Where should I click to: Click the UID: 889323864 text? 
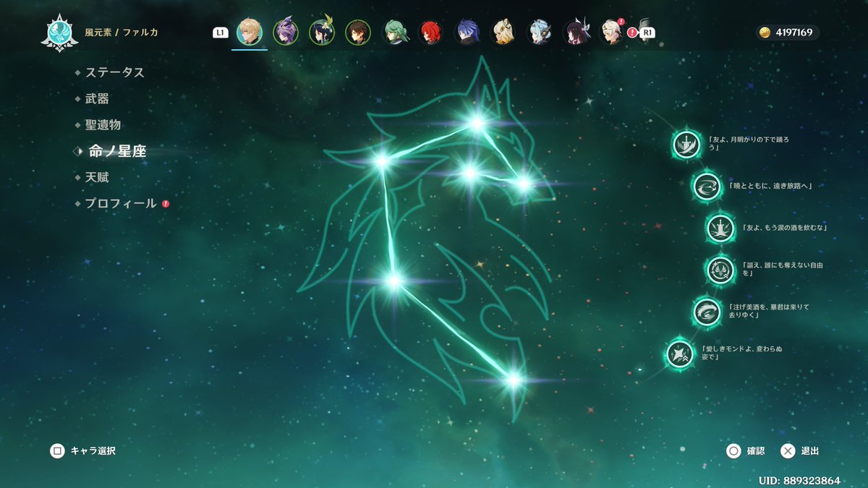point(799,480)
